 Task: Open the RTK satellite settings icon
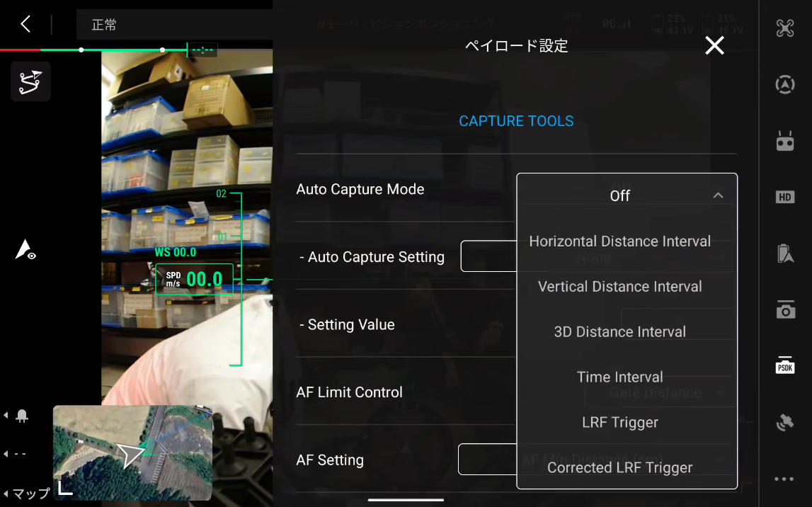784,422
